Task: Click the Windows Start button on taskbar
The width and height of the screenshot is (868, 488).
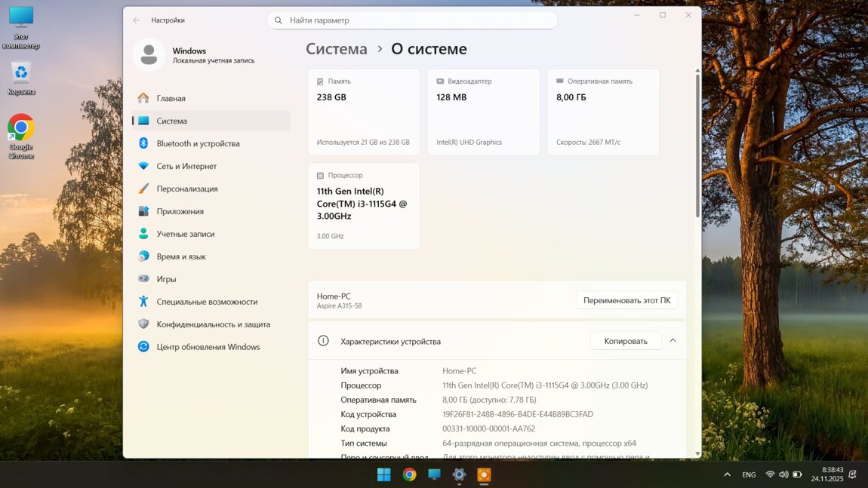Action: [x=384, y=474]
